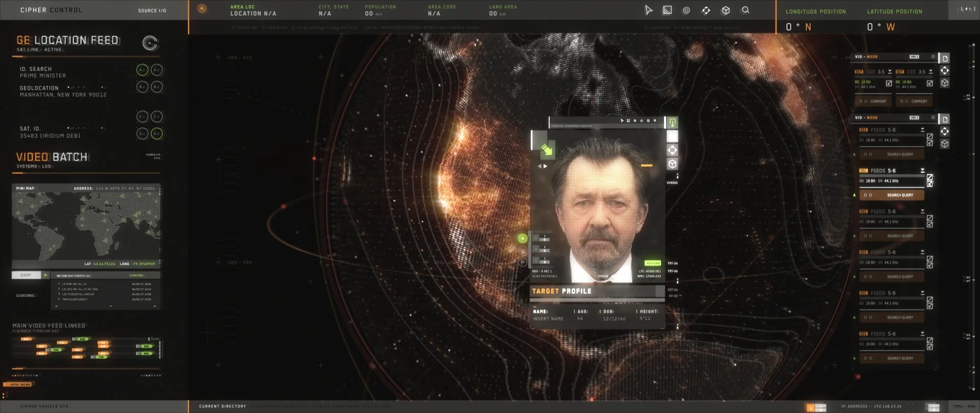Click the green circle node left of profile

(522, 238)
